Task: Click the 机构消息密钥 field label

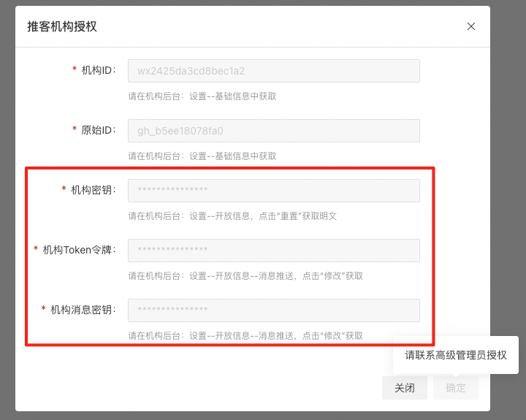Action: tap(83, 310)
